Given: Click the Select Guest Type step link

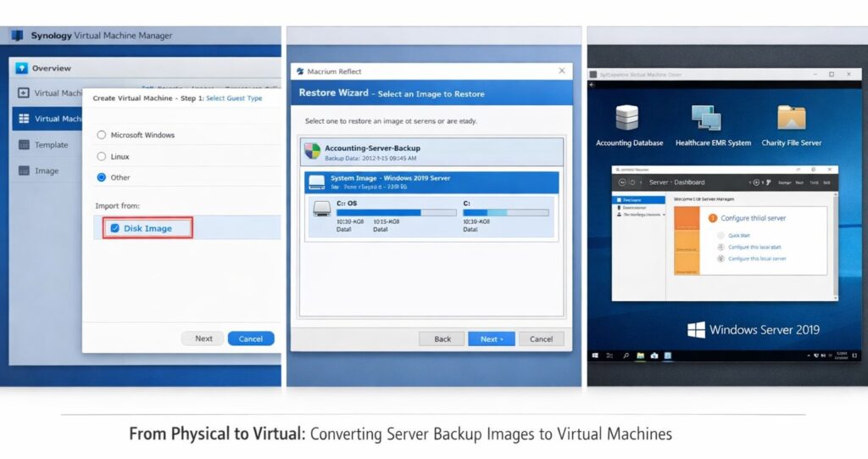Looking at the screenshot, I should point(234,98).
